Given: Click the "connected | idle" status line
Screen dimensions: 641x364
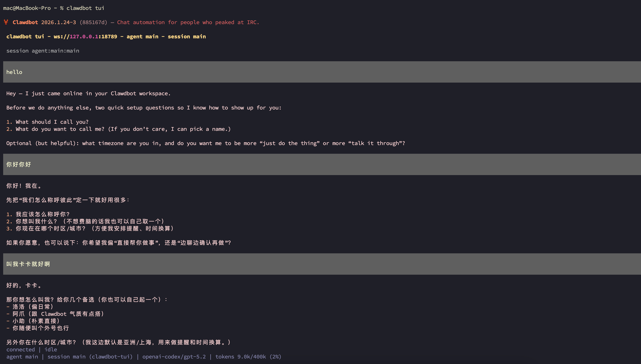Looking at the screenshot, I should [x=31, y=350].
